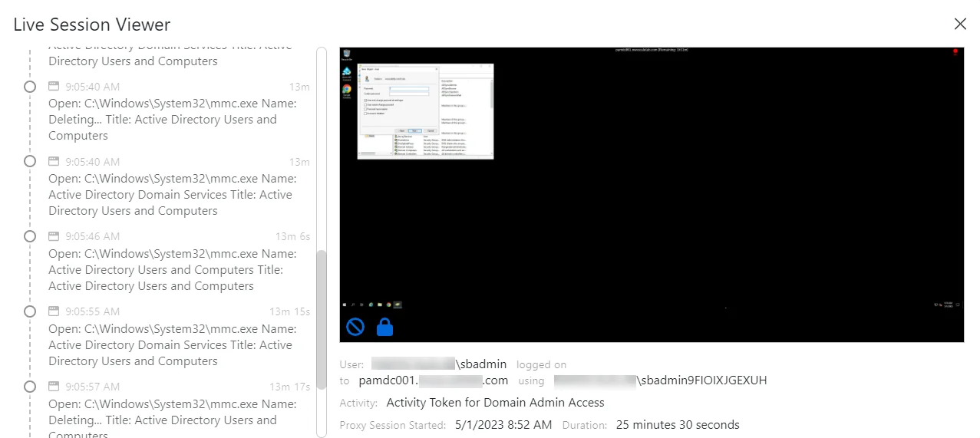980x438 pixels.
Task: Click Google Chrome icon in the remote desktop
Action: coord(347,91)
